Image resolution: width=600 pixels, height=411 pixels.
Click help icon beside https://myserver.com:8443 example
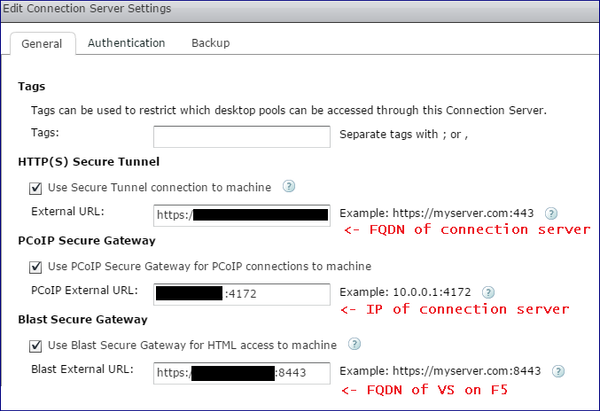(x=558, y=372)
